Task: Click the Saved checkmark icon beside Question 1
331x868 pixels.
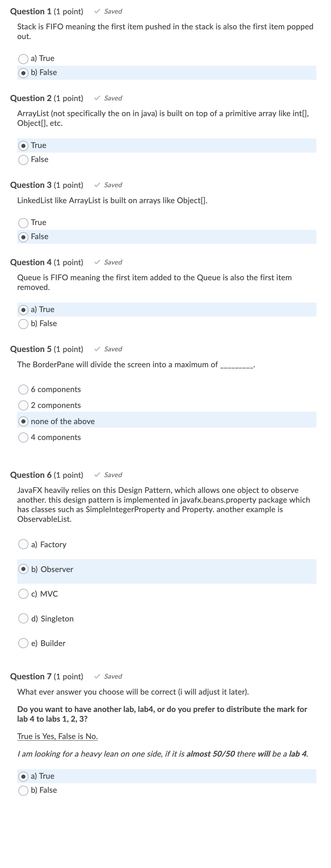Action: 97,11
